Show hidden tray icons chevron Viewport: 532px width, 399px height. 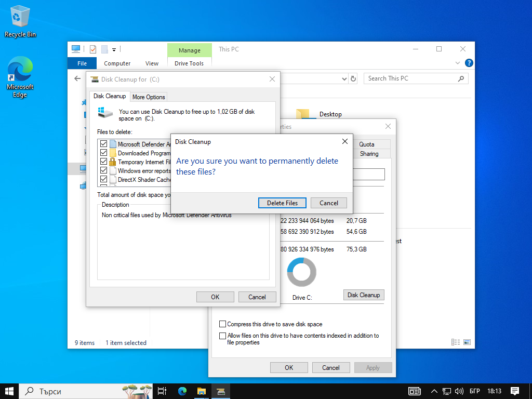pyautogui.click(x=434, y=391)
